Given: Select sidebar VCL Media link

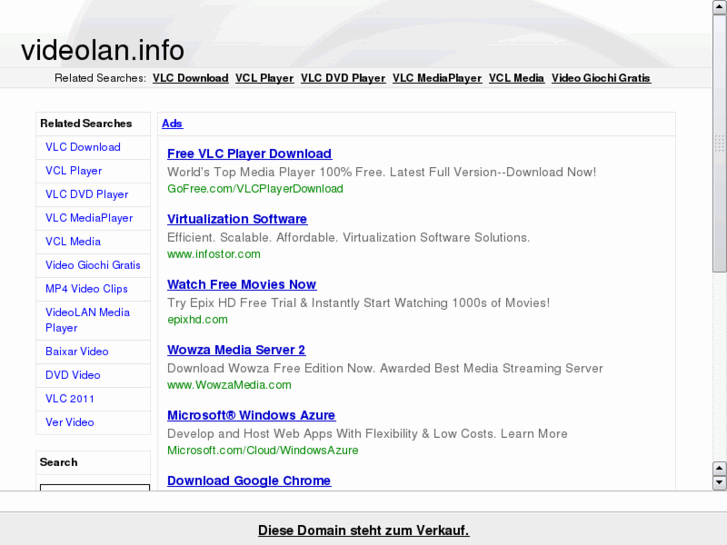Looking at the screenshot, I should point(73,242).
